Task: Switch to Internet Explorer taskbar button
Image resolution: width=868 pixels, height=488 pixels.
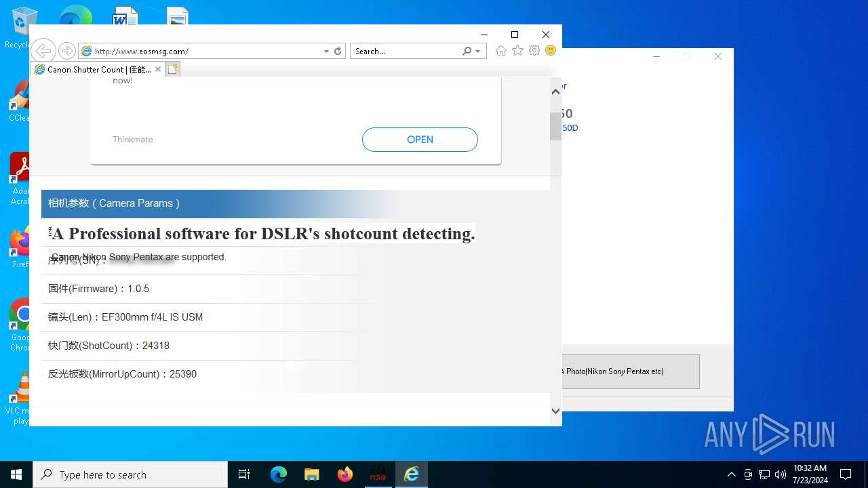Action: (x=412, y=474)
